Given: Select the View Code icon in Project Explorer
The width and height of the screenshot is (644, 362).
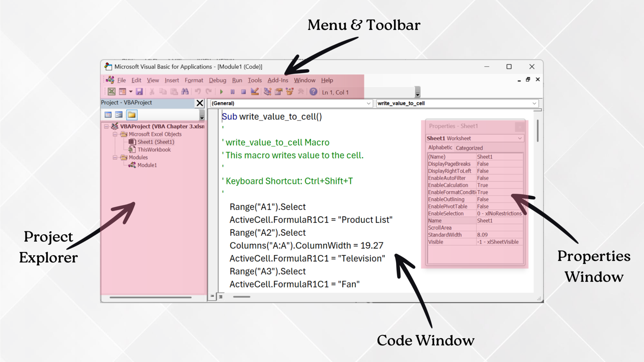Looking at the screenshot, I should pos(108,114).
